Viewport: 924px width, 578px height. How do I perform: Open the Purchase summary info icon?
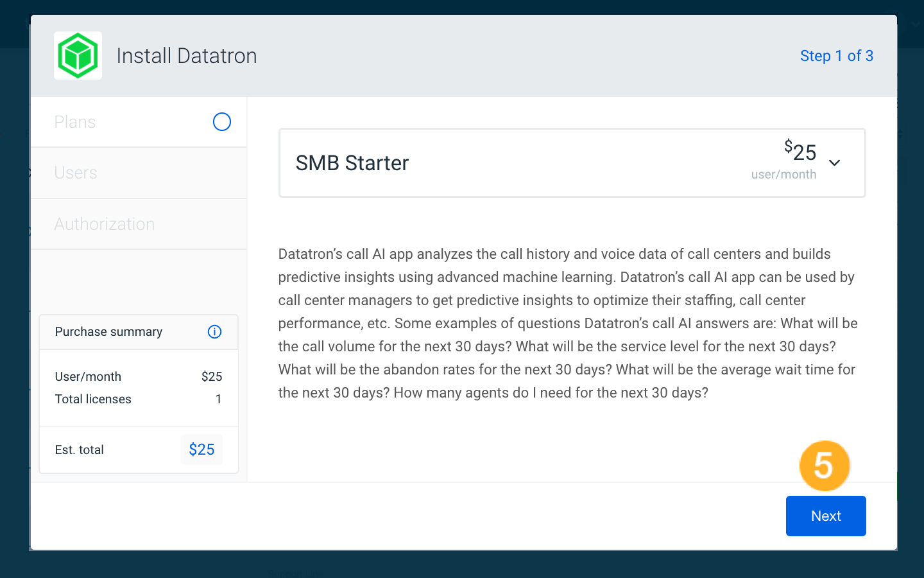214,331
